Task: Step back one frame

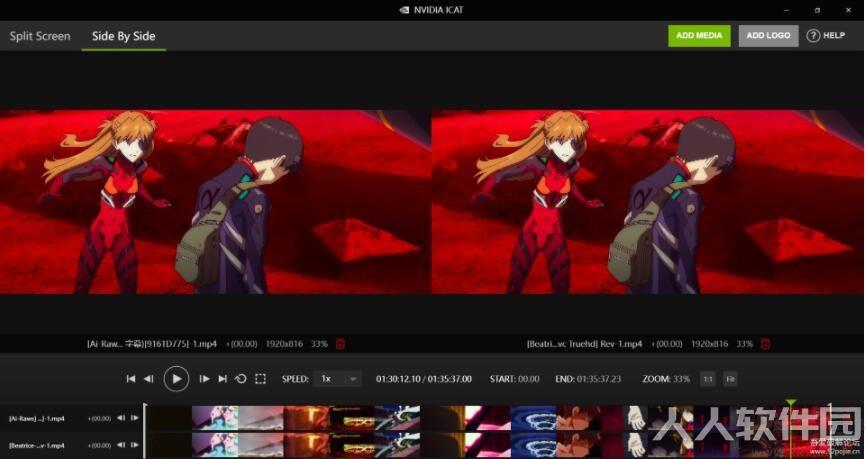Action: click(149, 379)
